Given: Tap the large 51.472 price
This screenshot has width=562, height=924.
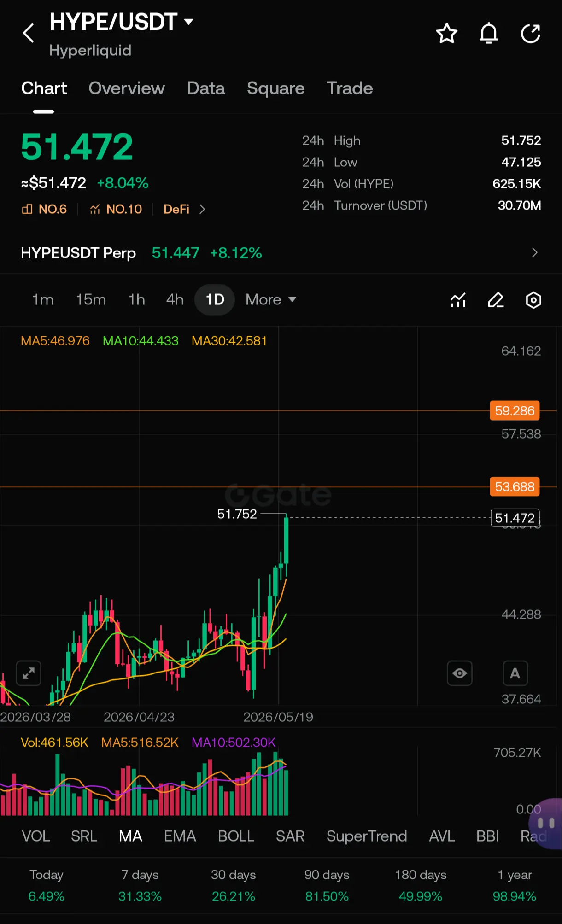Looking at the screenshot, I should pos(77,147).
